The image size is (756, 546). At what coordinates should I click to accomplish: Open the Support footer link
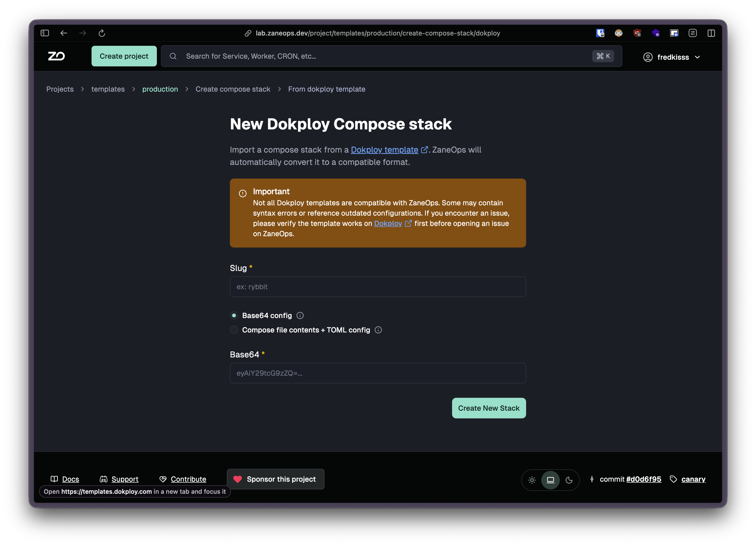(125, 479)
